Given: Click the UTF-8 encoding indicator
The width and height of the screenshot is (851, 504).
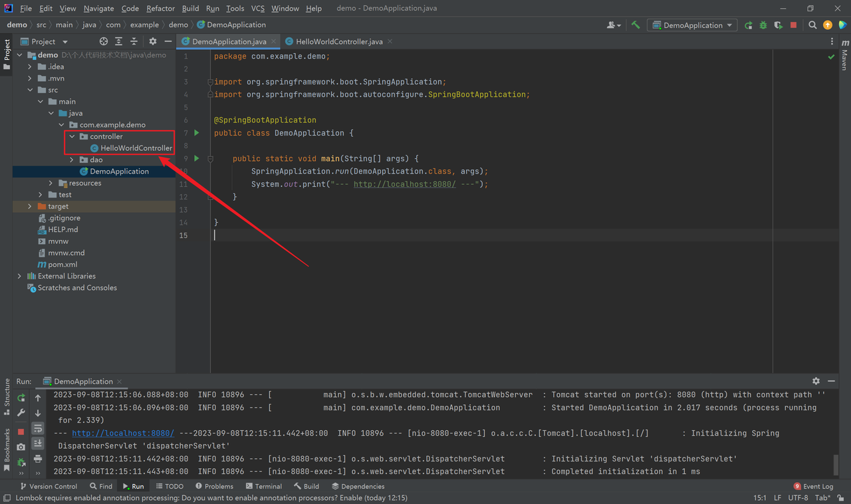Looking at the screenshot, I should (x=798, y=497).
